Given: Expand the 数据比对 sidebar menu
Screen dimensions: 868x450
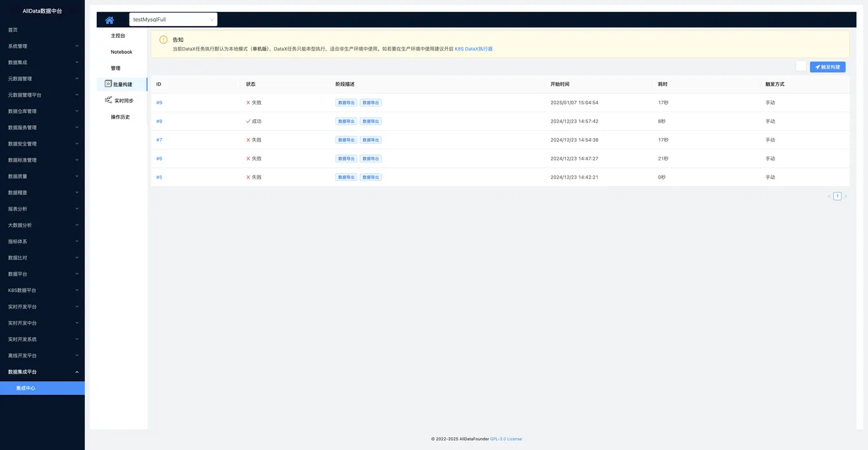Looking at the screenshot, I should tap(42, 258).
